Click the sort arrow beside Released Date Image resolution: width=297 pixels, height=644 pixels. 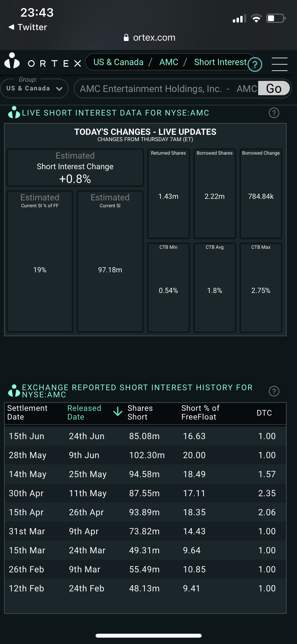pyautogui.click(x=117, y=412)
